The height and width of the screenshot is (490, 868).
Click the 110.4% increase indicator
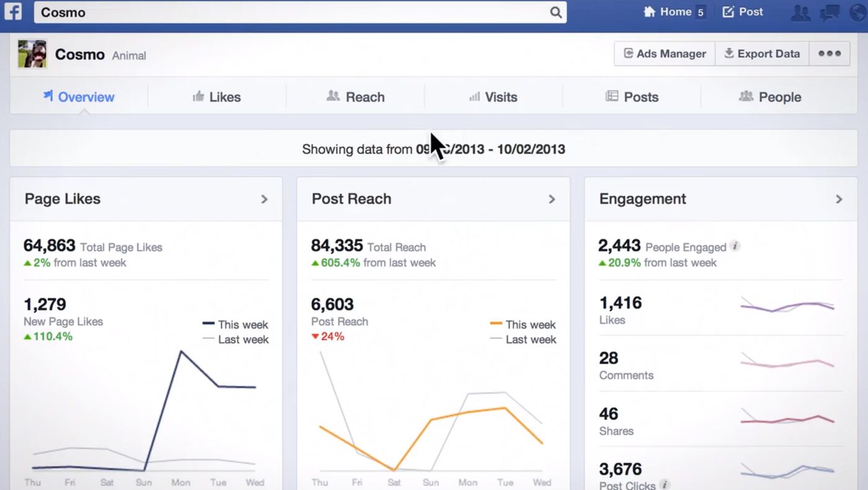[48, 336]
